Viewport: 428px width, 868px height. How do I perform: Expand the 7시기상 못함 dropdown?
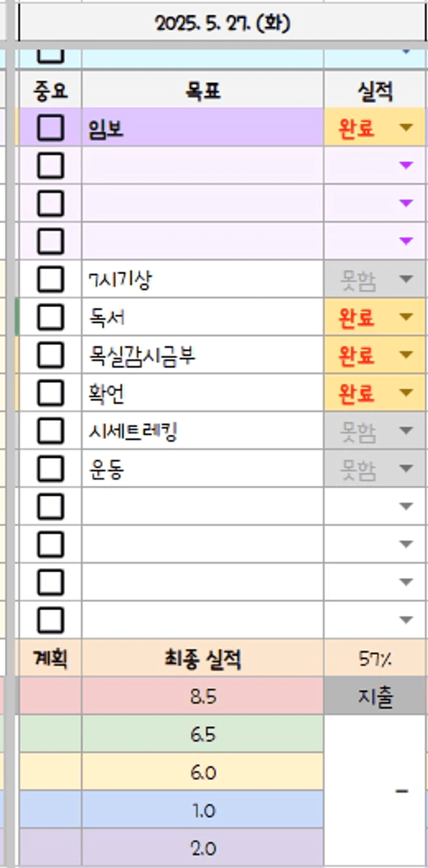click(x=406, y=279)
